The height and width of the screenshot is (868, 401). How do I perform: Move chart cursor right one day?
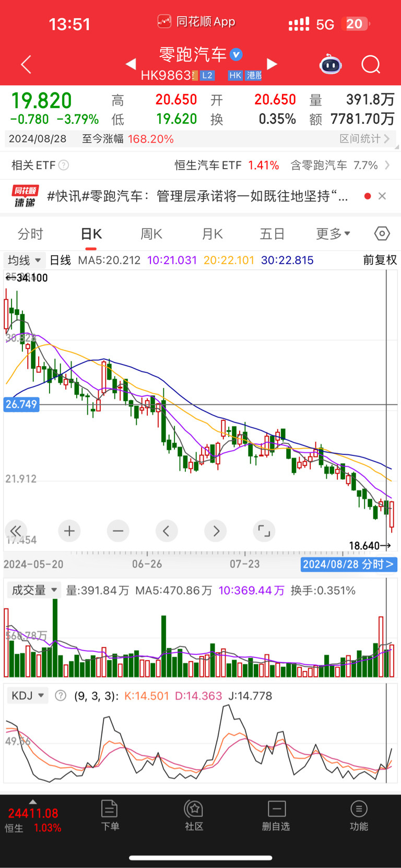216,531
